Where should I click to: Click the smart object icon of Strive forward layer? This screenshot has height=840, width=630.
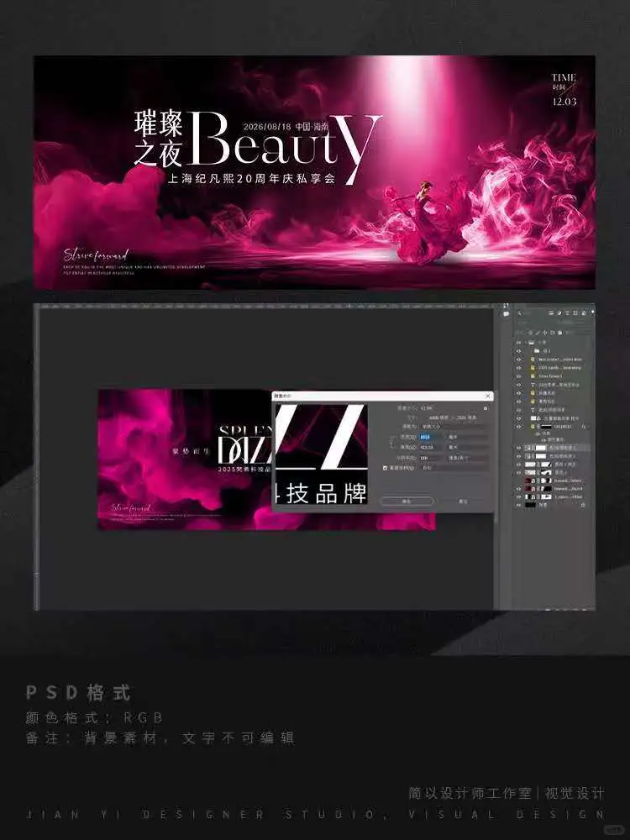[x=533, y=376]
